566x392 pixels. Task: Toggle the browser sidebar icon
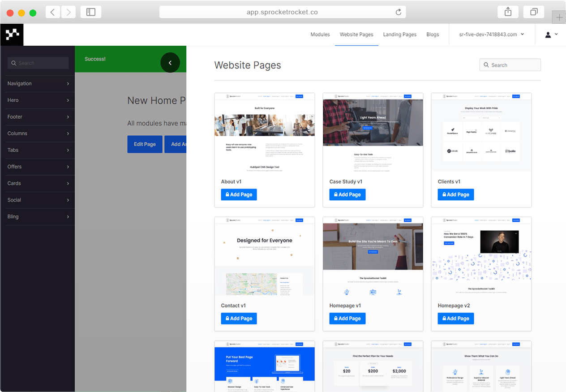(x=91, y=12)
